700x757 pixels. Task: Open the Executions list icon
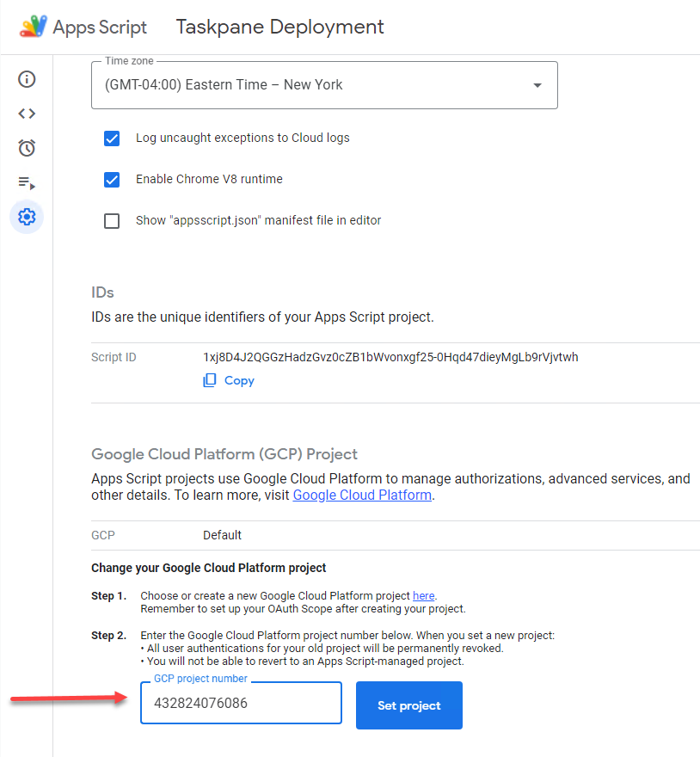click(x=27, y=183)
